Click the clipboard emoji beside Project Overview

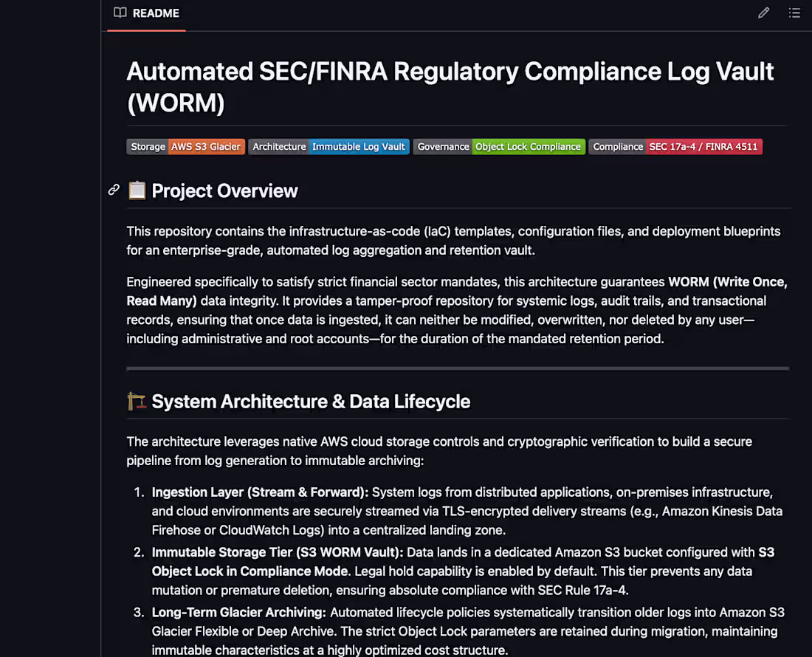pos(137,190)
